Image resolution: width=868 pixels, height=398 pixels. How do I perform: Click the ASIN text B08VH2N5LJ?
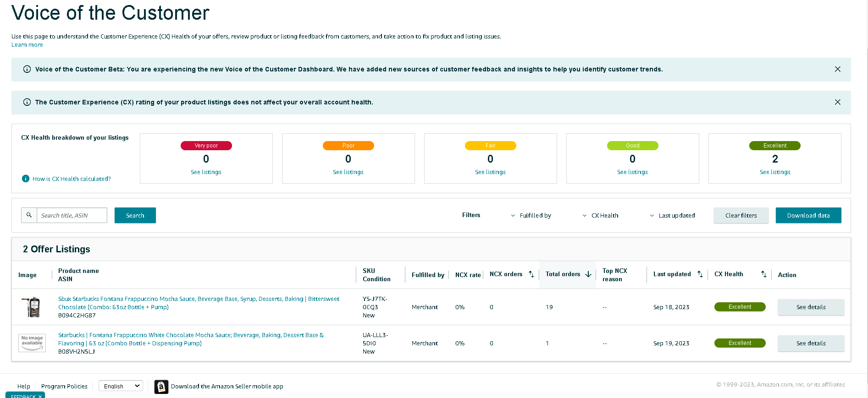pyautogui.click(x=77, y=352)
